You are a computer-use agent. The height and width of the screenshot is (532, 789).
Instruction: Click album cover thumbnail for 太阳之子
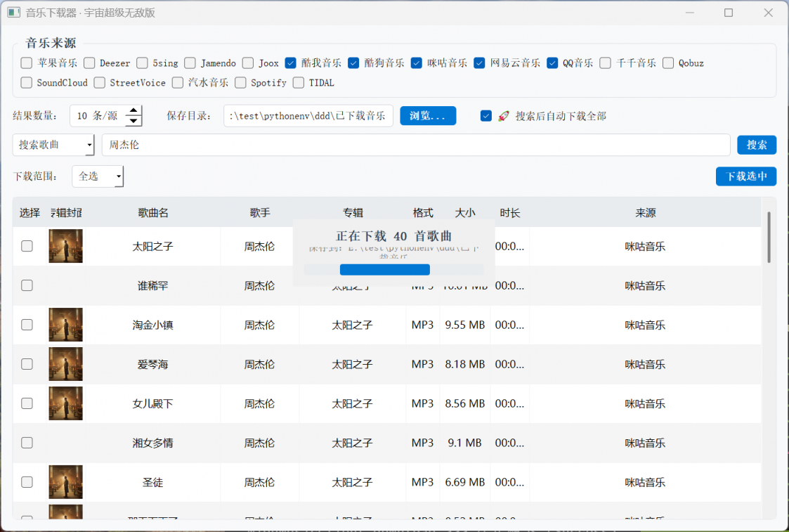(65, 246)
